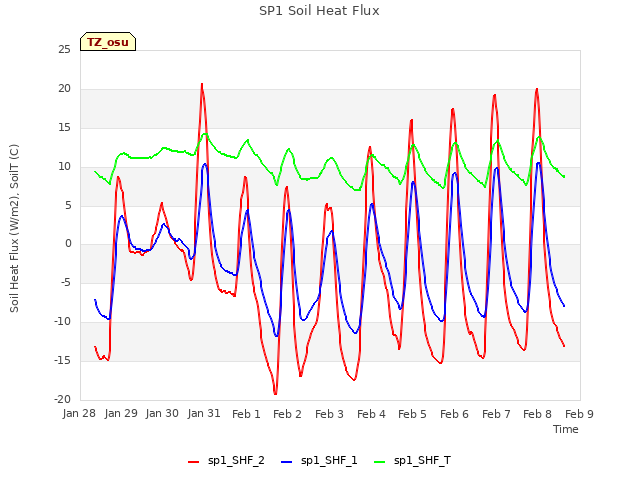
Task: Click the blue curve's Feb 8 peak
Action: click(x=539, y=163)
